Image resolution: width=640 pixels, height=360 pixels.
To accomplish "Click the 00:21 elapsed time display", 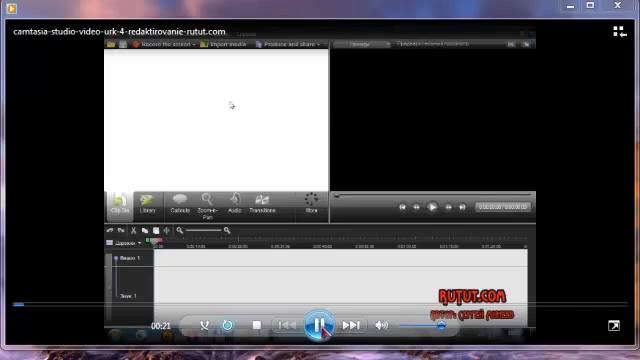I will (x=160, y=326).
